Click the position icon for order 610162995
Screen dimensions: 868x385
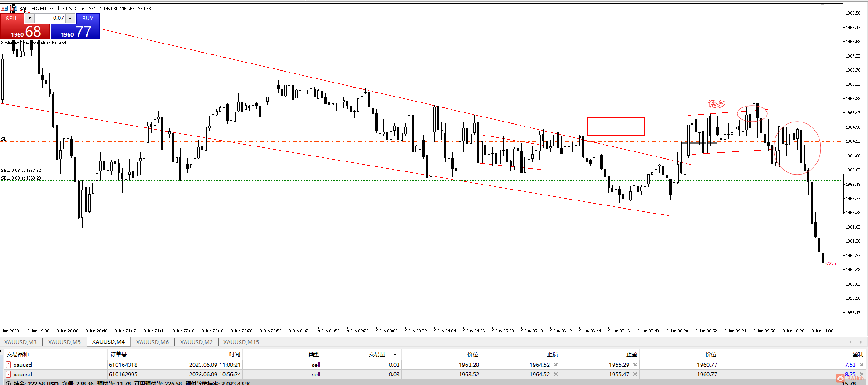click(8, 374)
